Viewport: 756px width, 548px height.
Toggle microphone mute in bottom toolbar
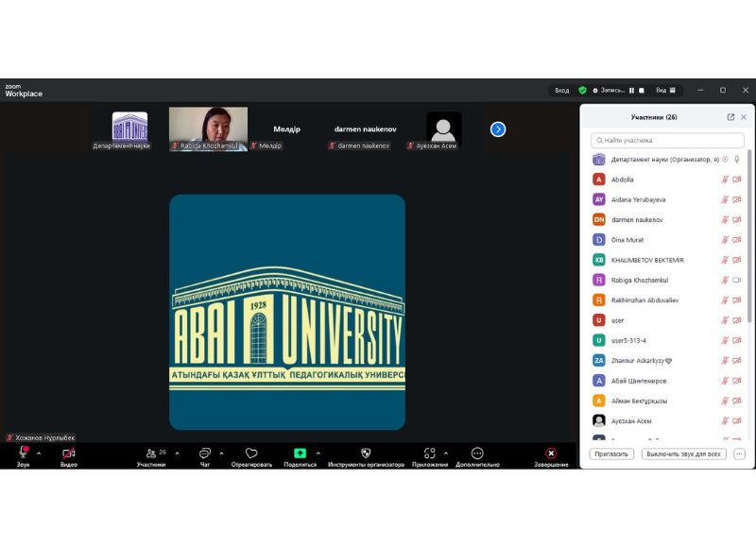pos(24,454)
